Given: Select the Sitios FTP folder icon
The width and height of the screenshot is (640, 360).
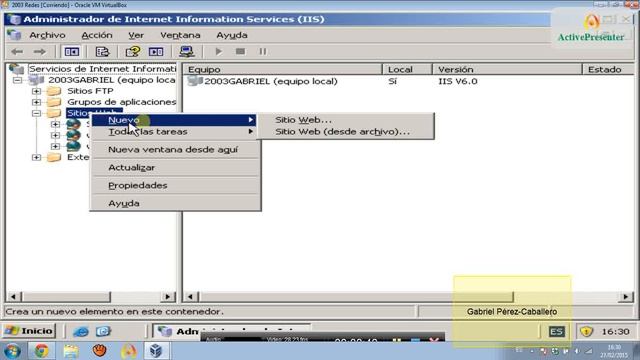Looking at the screenshot, I should (x=54, y=91).
